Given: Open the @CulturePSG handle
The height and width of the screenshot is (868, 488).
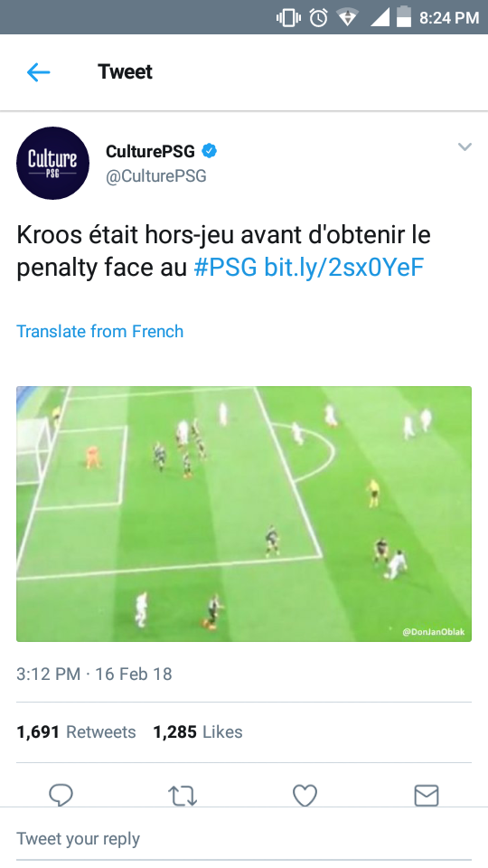Looking at the screenshot, I should coord(156,176).
